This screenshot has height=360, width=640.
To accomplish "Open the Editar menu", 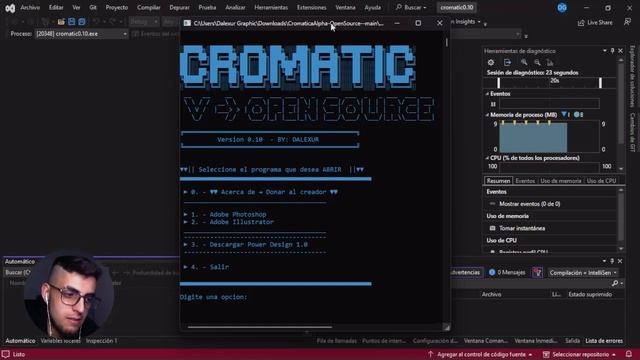I will (x=56, y=8).
